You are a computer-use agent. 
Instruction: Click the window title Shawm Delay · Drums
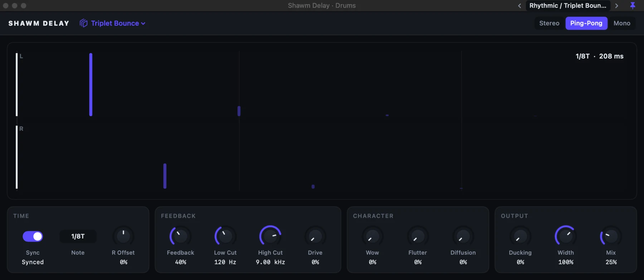pos(322,5)
